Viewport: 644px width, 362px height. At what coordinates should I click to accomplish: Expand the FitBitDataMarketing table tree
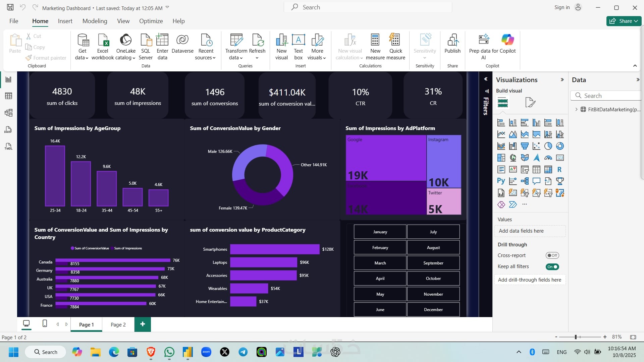[576, 109]
